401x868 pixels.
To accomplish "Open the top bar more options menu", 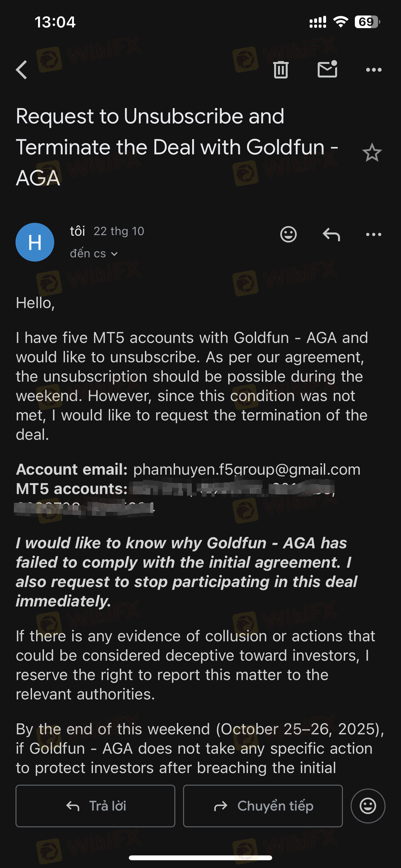I will (x=374, y=70).
